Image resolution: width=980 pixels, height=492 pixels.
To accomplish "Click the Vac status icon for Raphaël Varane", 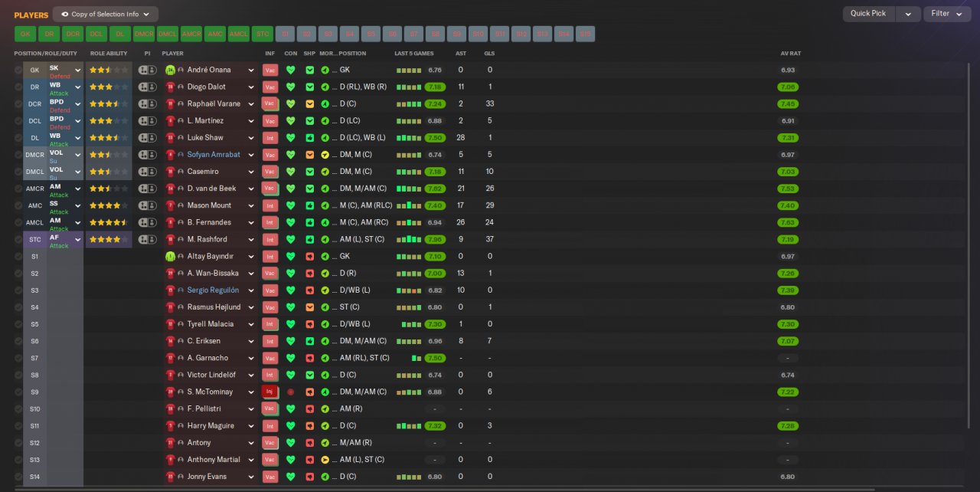I will coord(270,104).
